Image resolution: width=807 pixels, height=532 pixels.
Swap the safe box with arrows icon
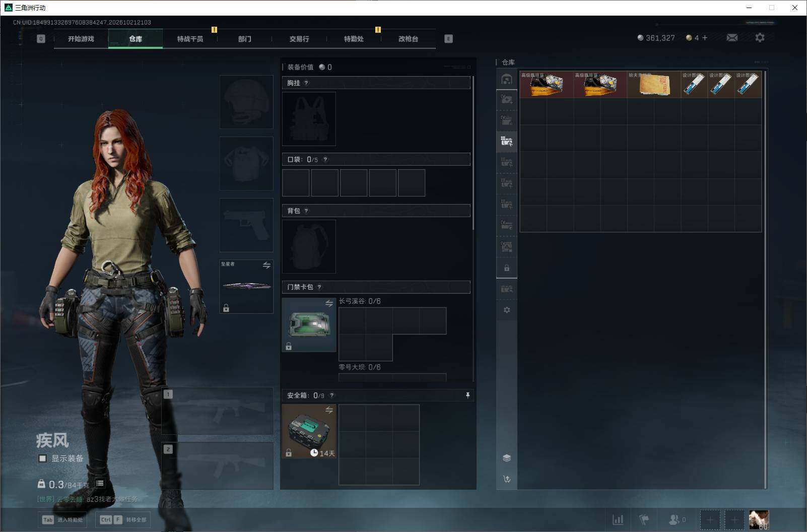click(329, 410)
